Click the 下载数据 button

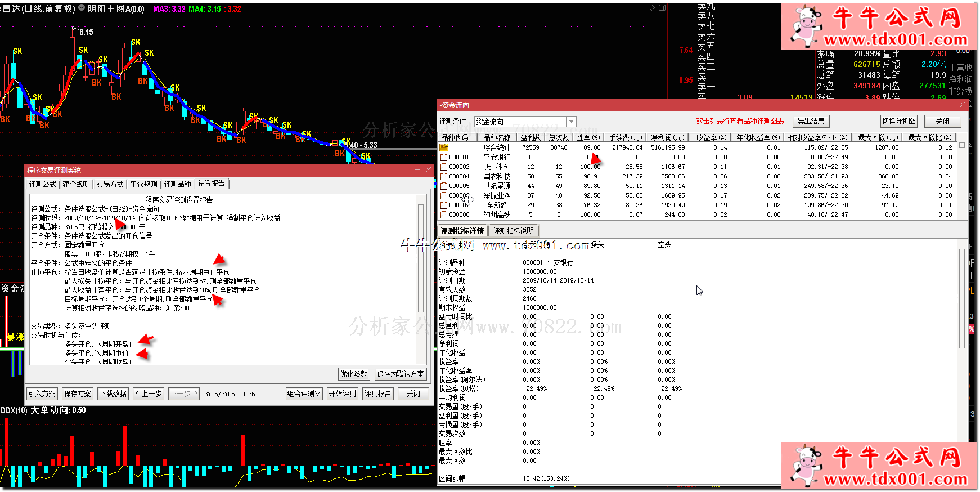click(113, 393)
